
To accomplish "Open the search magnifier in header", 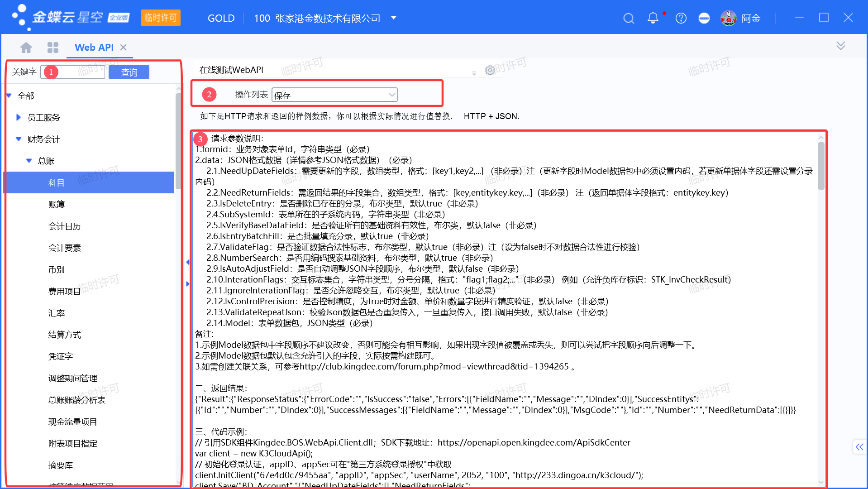I will click(629, 18).
